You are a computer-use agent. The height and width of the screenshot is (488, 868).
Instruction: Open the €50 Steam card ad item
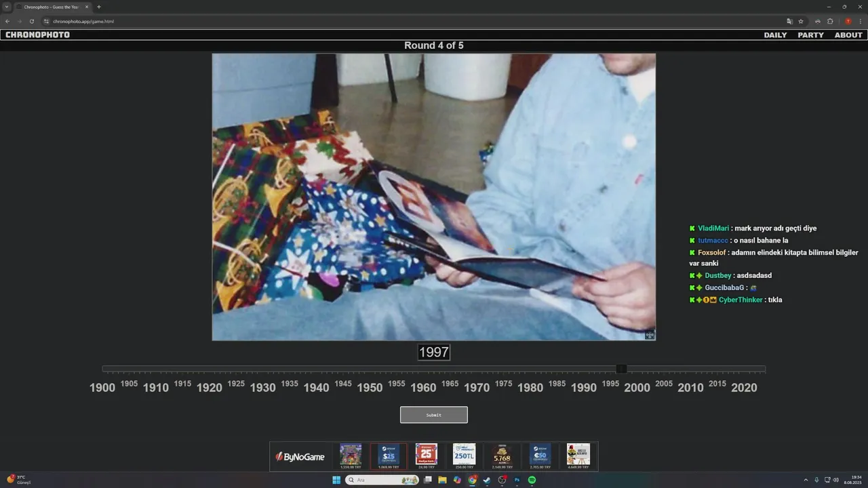click(x=540, y=456)
